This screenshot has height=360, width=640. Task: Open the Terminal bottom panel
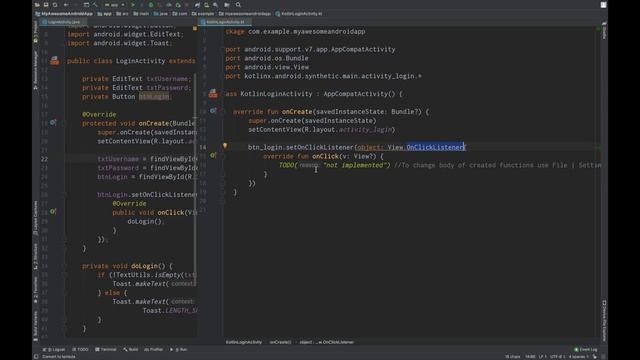[106, 349]
